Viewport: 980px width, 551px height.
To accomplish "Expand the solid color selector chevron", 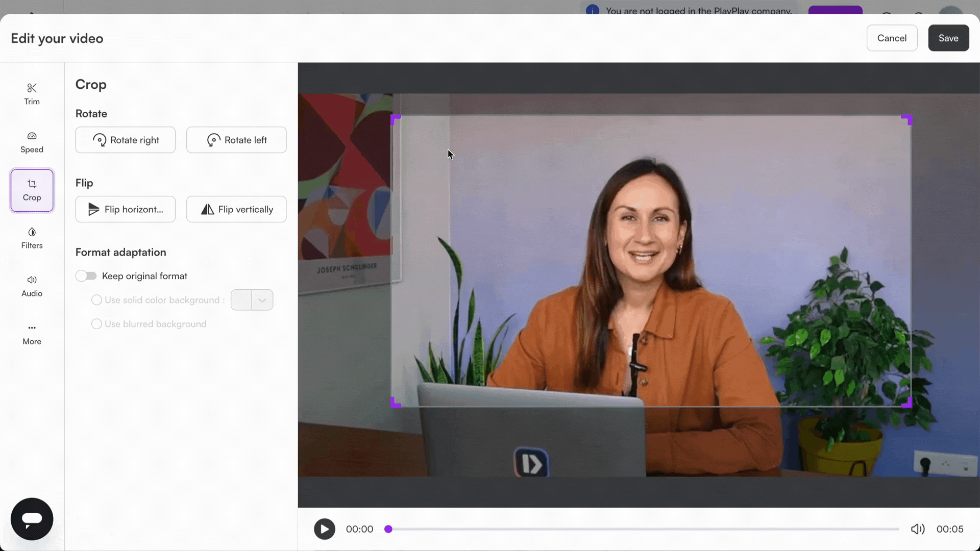I will 263,300.
